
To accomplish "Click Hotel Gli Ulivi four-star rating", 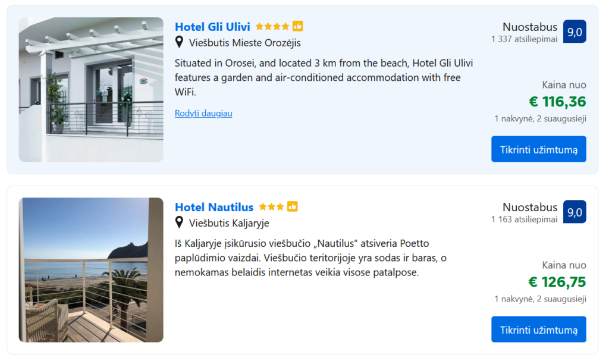I will 272,27.
